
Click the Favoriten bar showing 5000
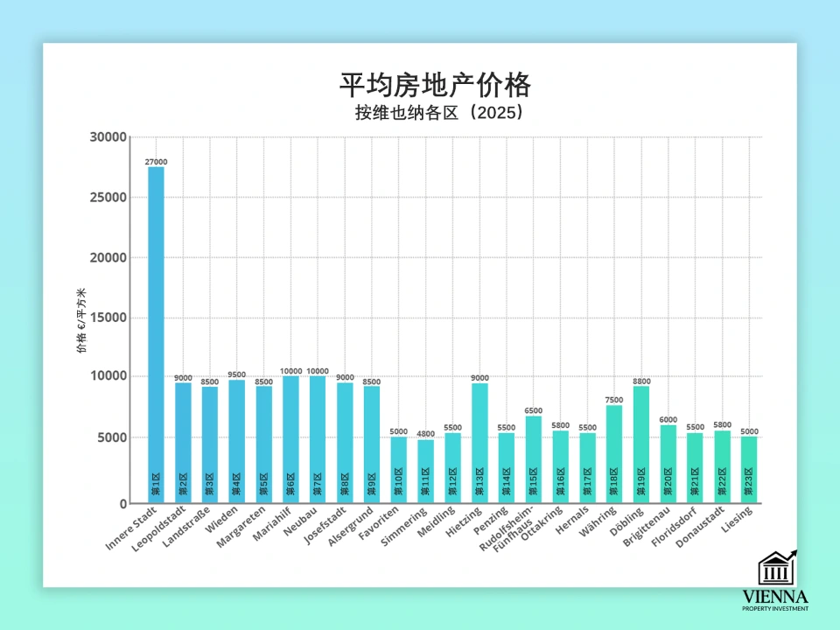point(398,468)
